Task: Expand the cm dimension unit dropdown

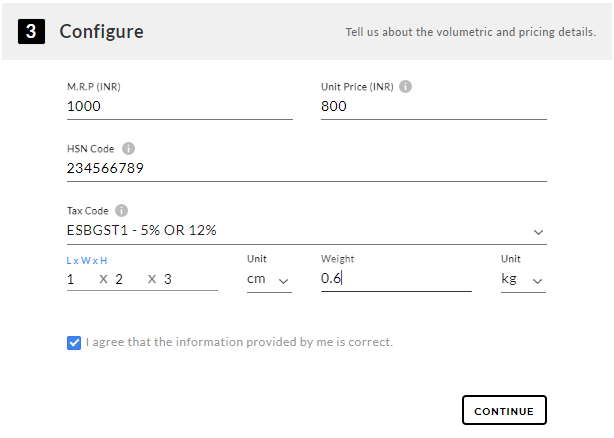Action: point(269,279)
